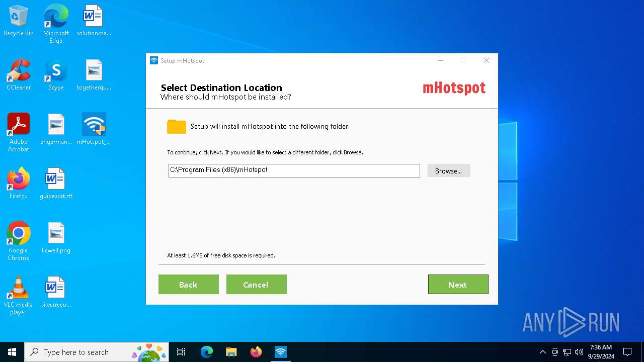This screenshot has height=362, width=644.
Task: Show hidden system tray icons
Action: (542, 352)
